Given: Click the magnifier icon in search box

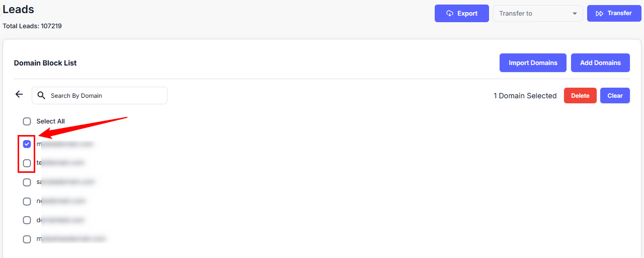Looking at the screenshot, I should (x=41, y=96).
